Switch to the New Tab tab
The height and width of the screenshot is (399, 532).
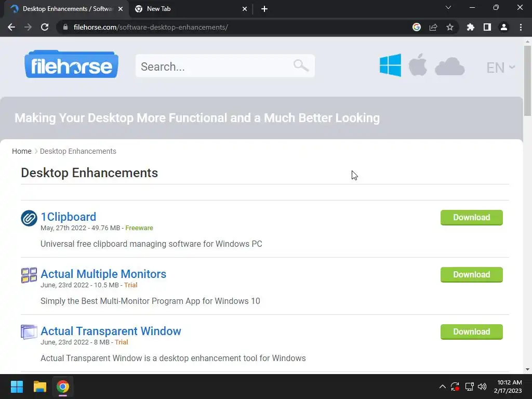(x=191, y=9)
